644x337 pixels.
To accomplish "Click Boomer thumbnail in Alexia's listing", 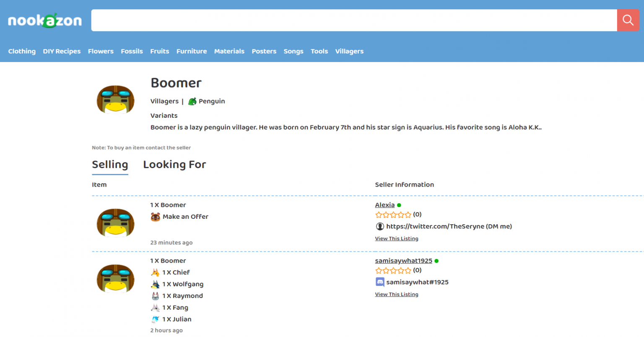I will [116, 223].
